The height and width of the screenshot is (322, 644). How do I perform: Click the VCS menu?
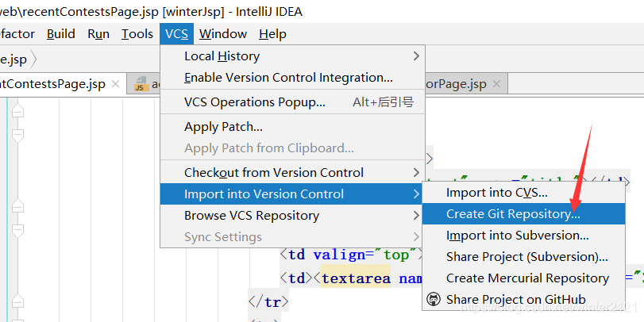176,33
